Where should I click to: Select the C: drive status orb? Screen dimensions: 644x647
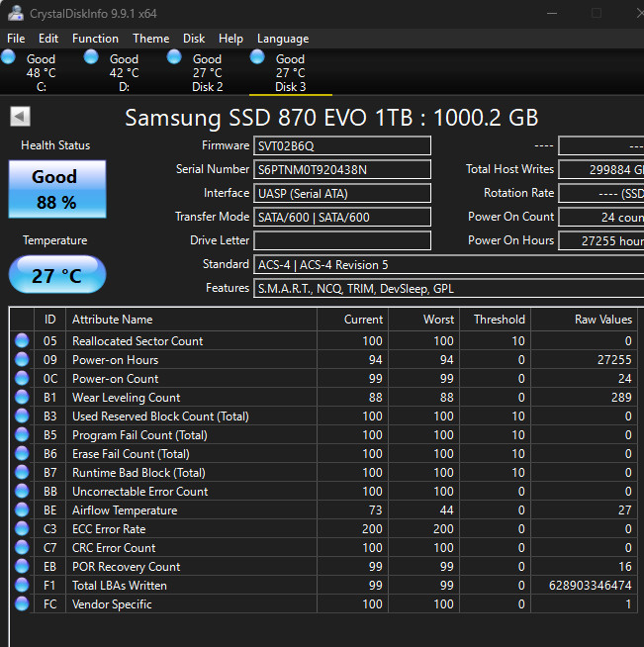click(x=8, y=57)
